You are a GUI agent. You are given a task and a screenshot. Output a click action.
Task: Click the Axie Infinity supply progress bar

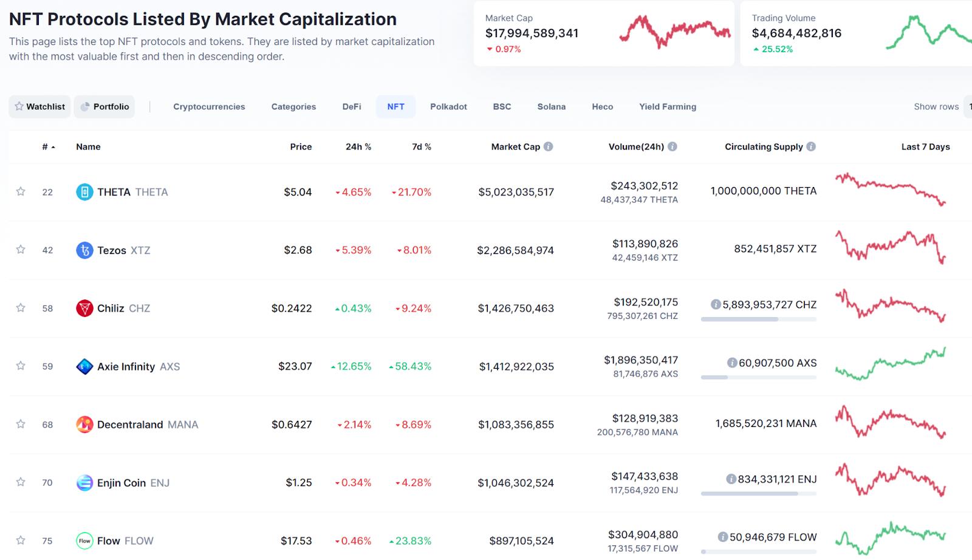click(x=759, y=377)
